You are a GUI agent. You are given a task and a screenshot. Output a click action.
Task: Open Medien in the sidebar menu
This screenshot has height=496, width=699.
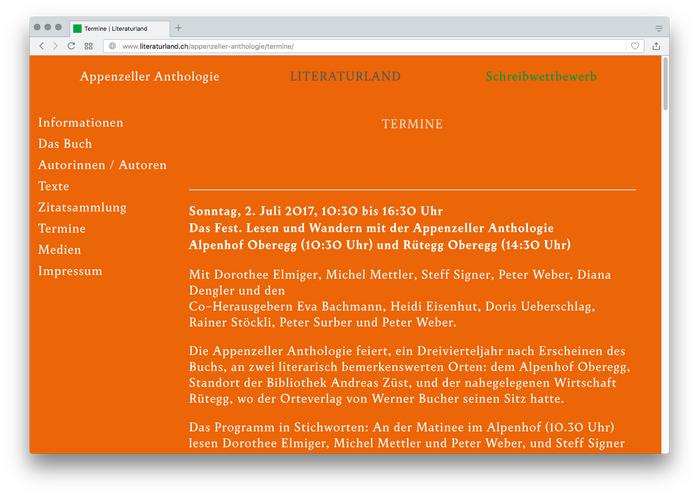(59, 250)
